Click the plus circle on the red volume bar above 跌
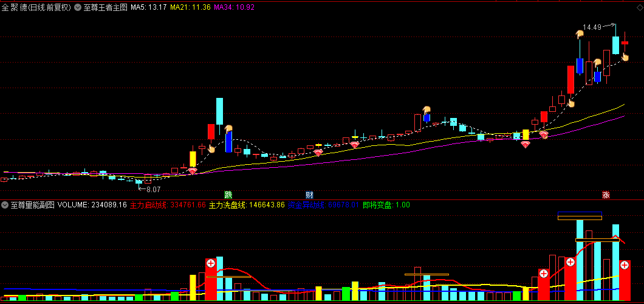The image size is (644, 304). [211, 263]
